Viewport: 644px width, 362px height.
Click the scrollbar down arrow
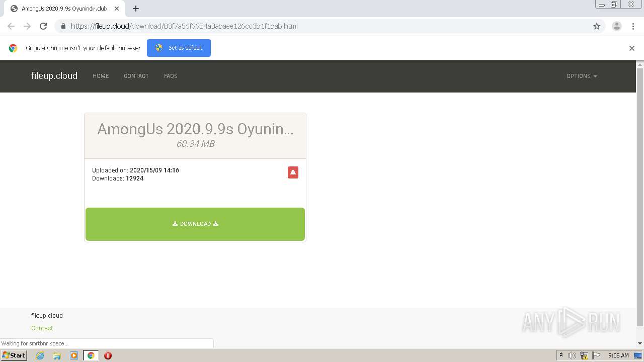(x=640, y=343)
